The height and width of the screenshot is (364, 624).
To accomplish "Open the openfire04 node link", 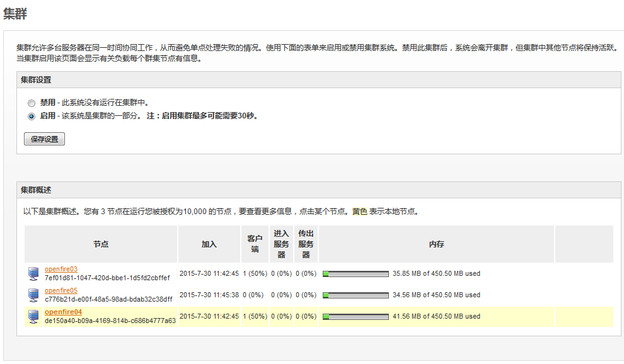I will pos(62,312).
